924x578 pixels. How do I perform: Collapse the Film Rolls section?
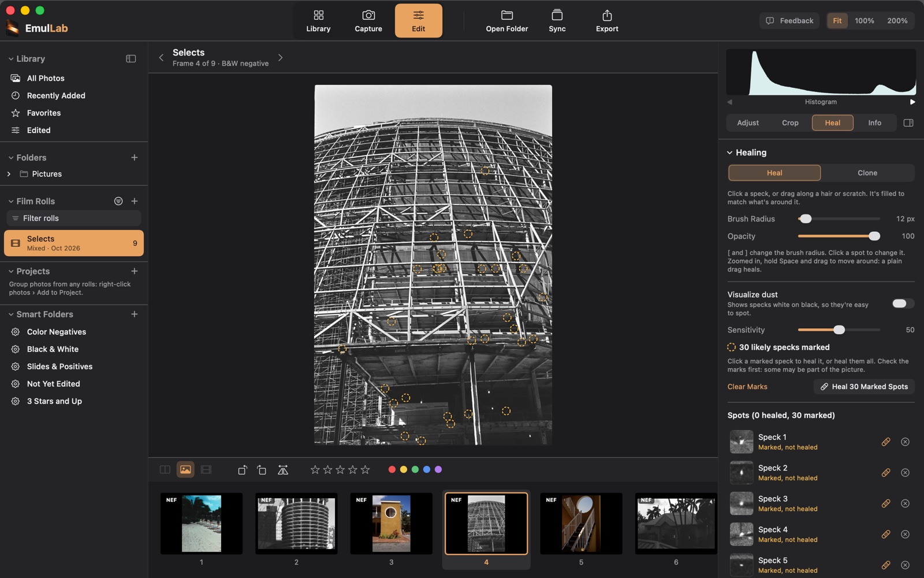pyautogui.click(x=11, y=201)
